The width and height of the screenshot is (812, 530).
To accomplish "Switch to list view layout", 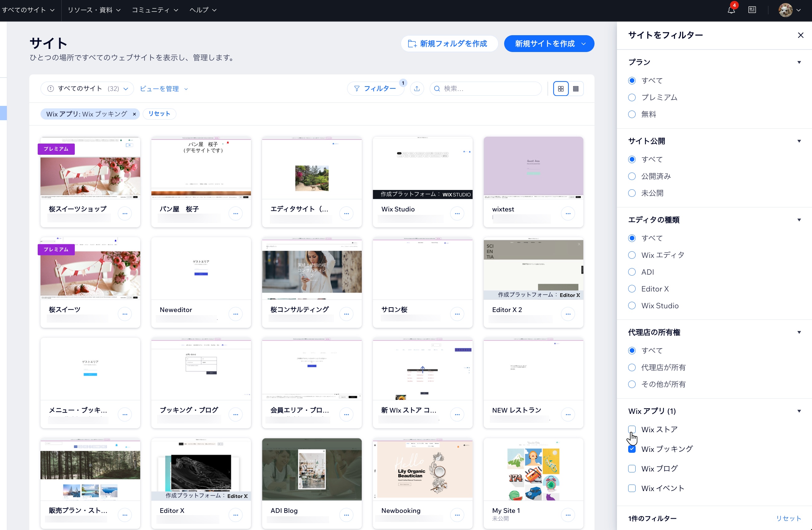I will click(576, 89).
